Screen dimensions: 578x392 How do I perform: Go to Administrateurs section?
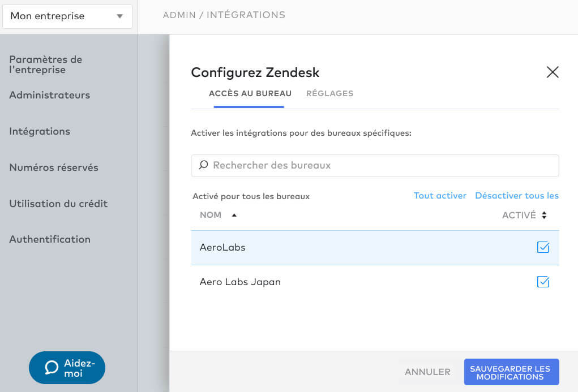click(50, 95)
